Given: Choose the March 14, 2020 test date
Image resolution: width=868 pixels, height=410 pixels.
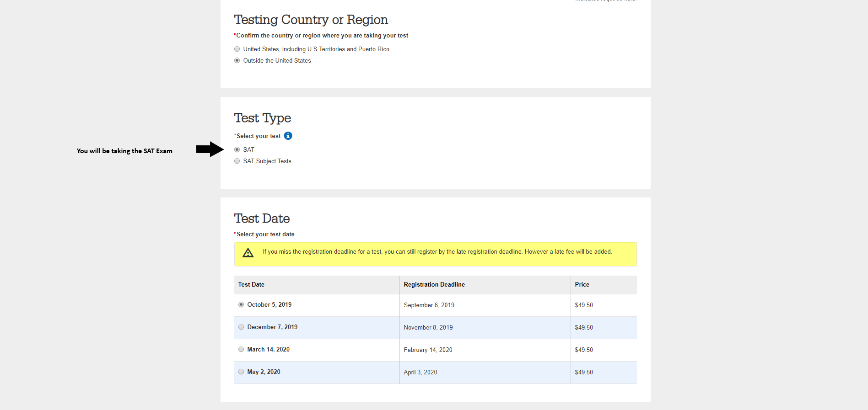Looking at the screenshot, I should (241, 349).
